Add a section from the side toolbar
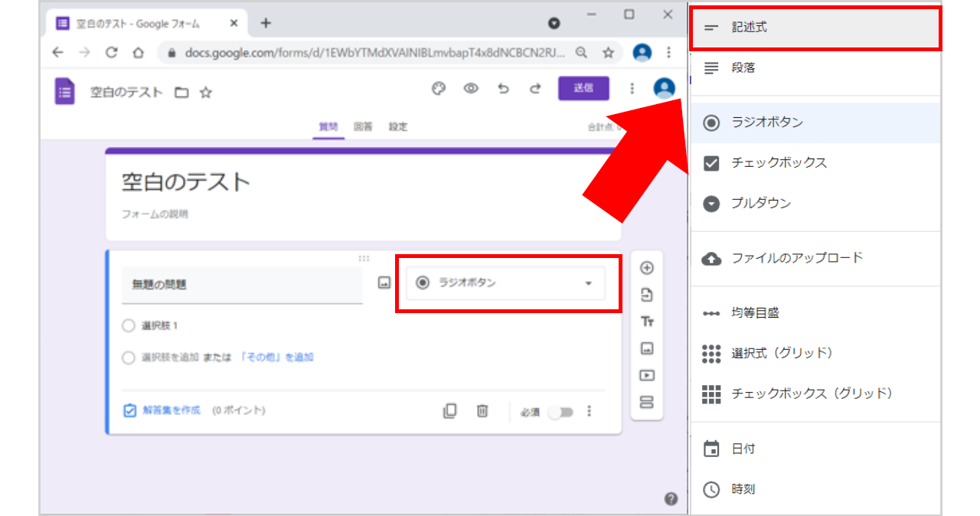 [647, 402]
